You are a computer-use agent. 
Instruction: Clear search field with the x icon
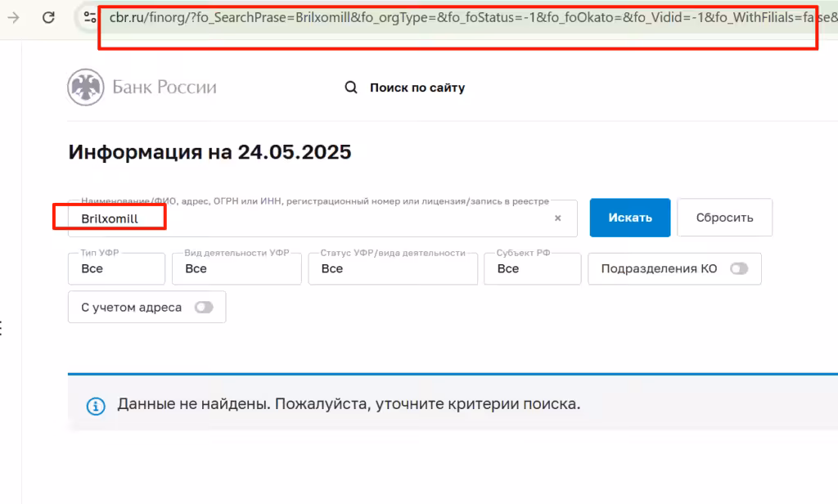557,218
